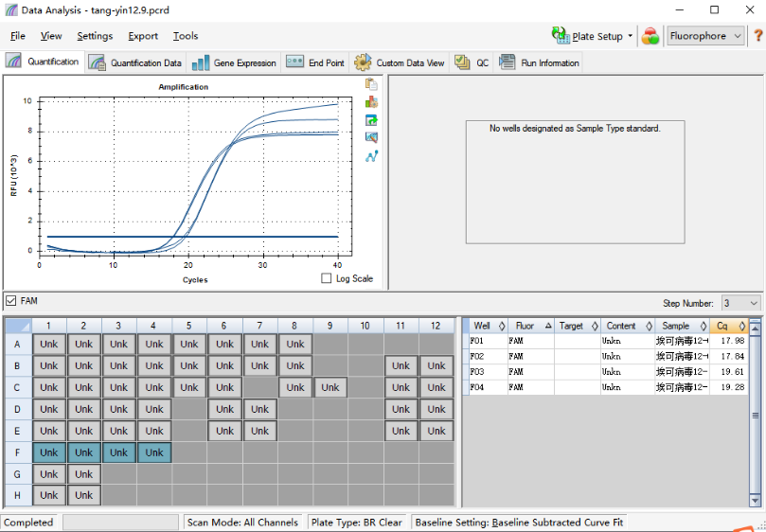Open the Fluorophore mode dropdown

pos(705,36)
